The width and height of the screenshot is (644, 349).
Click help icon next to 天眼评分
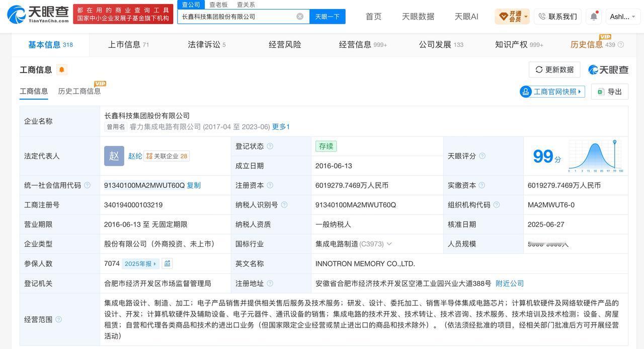[x=482, y=156]
